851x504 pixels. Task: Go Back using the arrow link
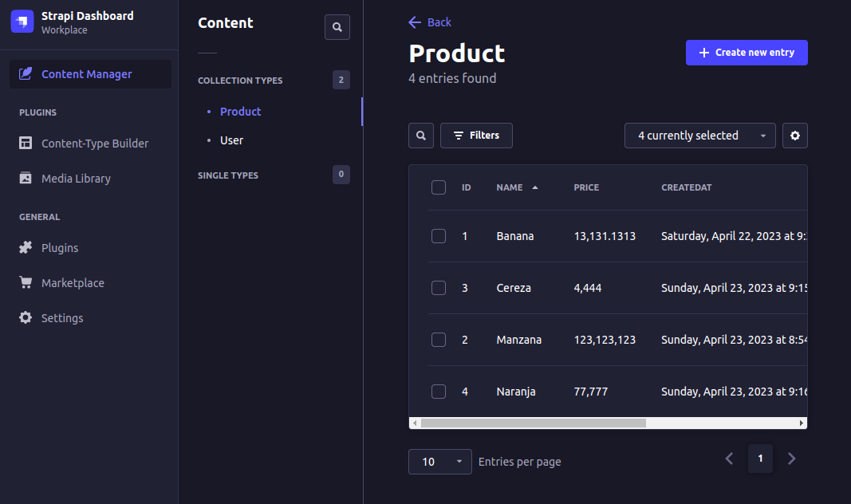point(430,22)
